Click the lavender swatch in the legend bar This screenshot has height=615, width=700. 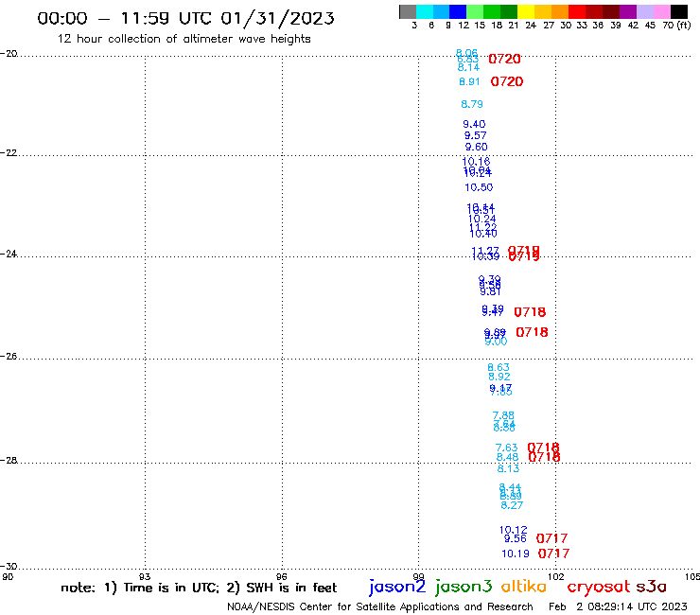(x=645, y=11)
